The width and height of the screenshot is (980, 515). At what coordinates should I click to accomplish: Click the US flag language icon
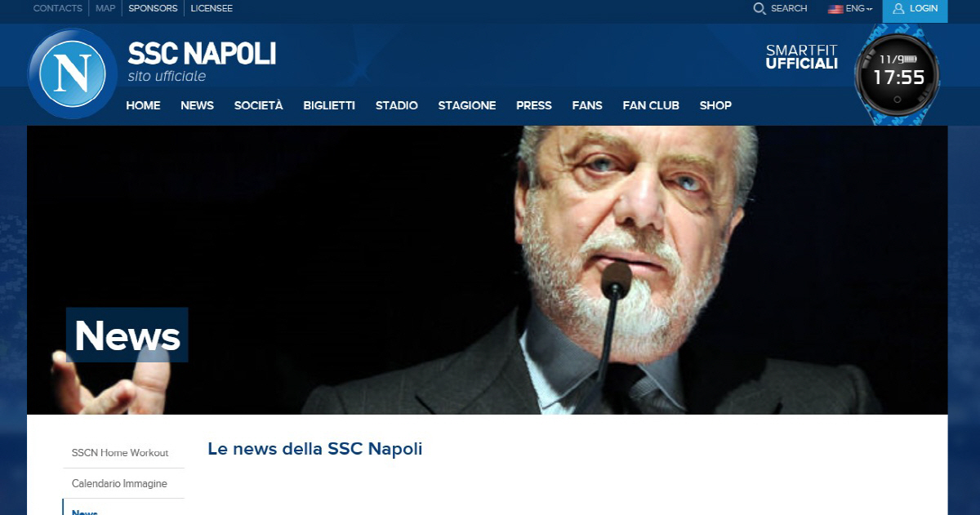pyautogui.click(x=835, y=9)
